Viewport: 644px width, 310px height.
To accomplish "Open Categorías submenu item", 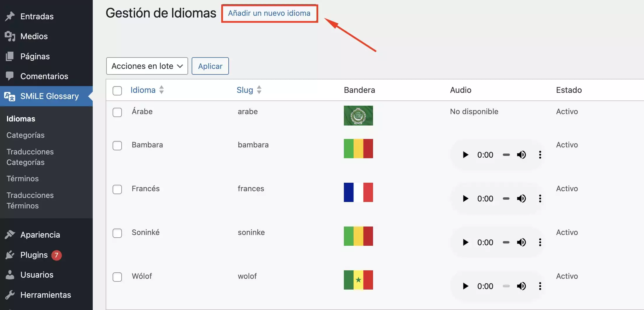I will 25,135.
